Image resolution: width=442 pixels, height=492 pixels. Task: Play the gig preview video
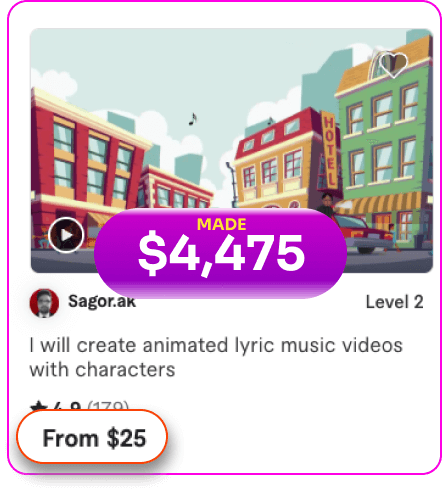click(x=66, y=235)
